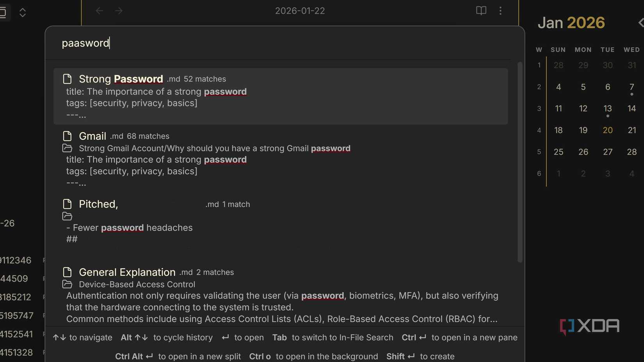
Task: Click previous month chevron in calendar
Action: [640, 23]
